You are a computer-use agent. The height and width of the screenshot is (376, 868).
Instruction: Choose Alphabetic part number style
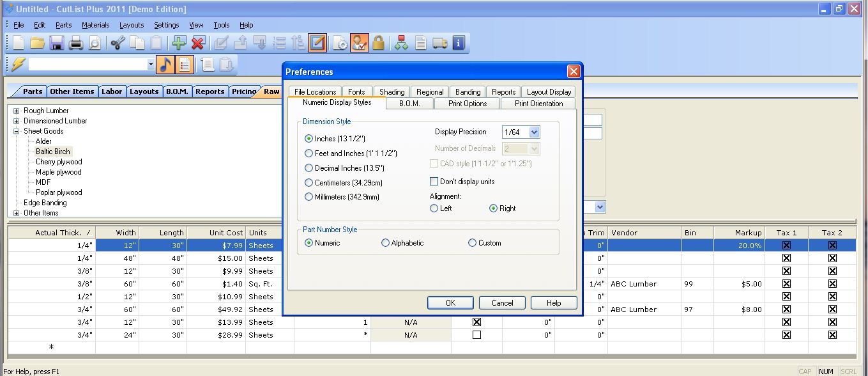tap(385, 243)
